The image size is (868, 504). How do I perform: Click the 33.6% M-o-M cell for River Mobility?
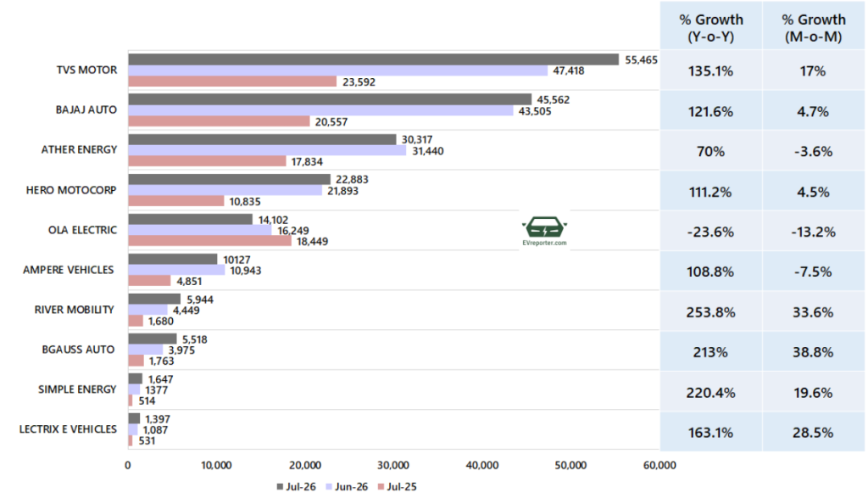(814, 311)
